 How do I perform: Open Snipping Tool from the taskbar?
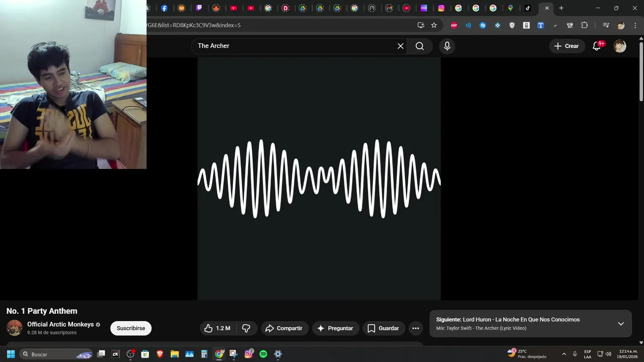(233, 354)
